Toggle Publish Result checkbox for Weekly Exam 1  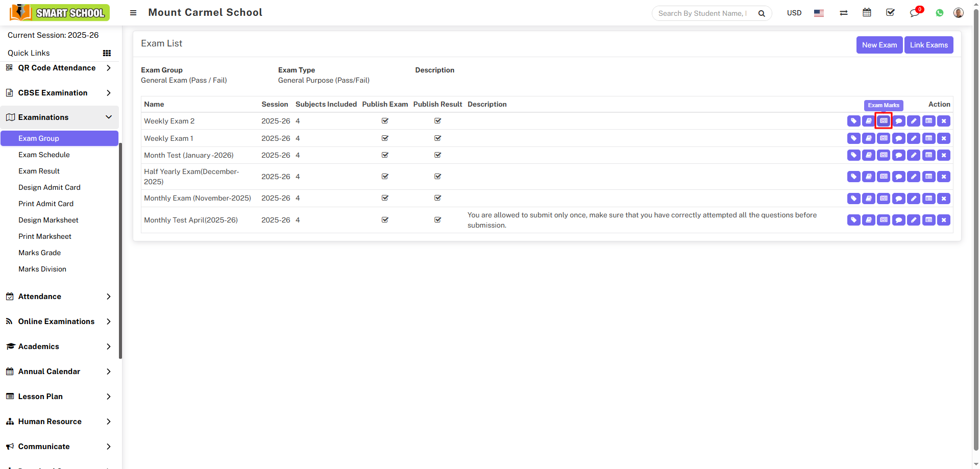pos(437,138)
